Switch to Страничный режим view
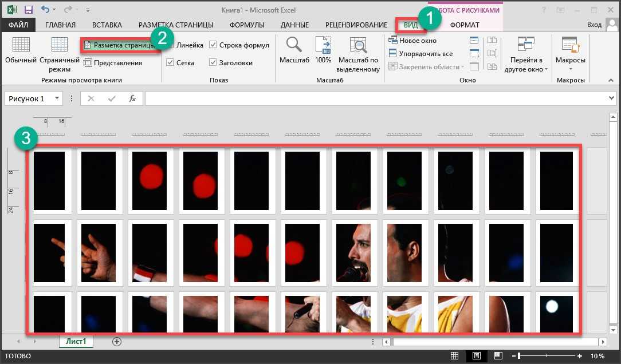The image size is (621, 364). pyautogui.click(x=59, y=45)
